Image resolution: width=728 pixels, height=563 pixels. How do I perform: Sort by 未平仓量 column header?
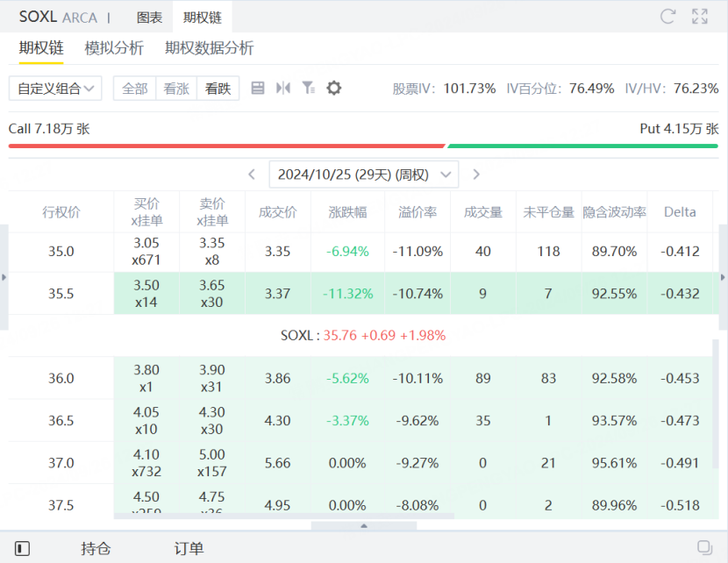tap(548, 212)
